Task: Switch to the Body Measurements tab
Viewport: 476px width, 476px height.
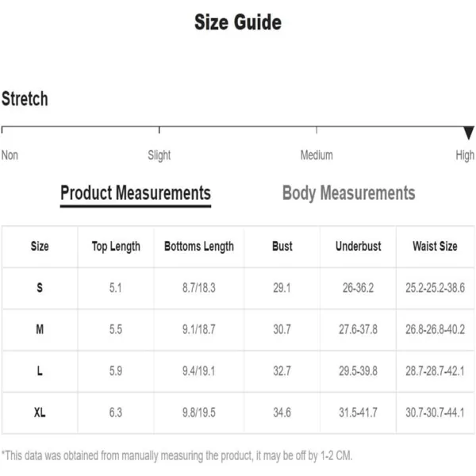Action: click(348, 194)
